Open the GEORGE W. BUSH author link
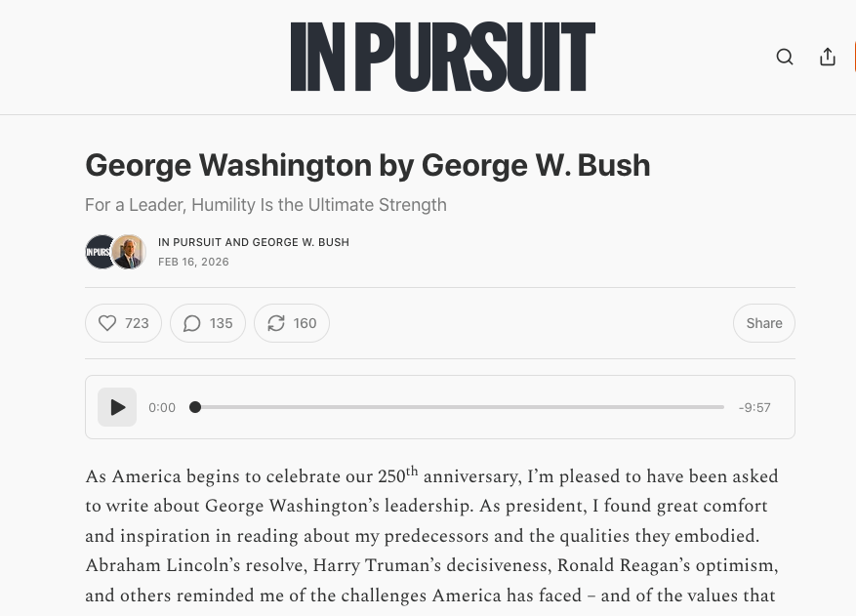 pyautogui.click(x=301, y=242)
